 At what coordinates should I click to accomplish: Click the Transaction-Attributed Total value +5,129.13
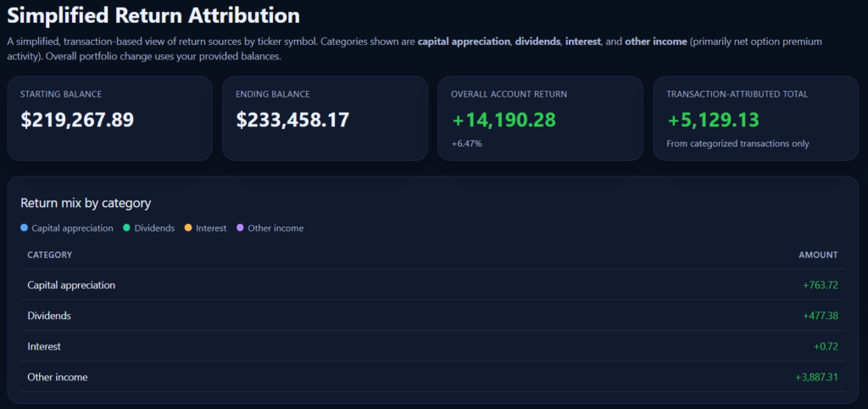click(x=713, y=120)
